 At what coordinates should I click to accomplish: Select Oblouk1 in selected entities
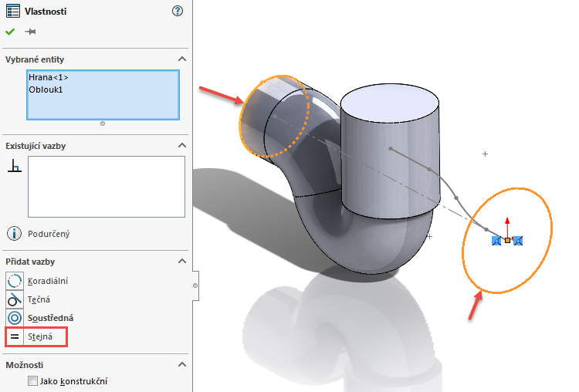coord(46,90)
